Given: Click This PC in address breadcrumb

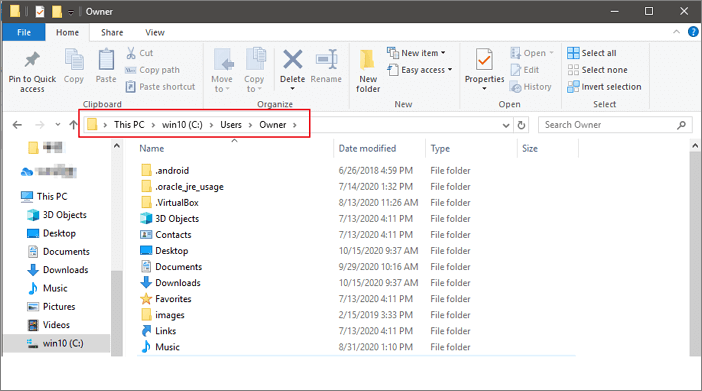Looking at the screenshot, I should 129,125.
